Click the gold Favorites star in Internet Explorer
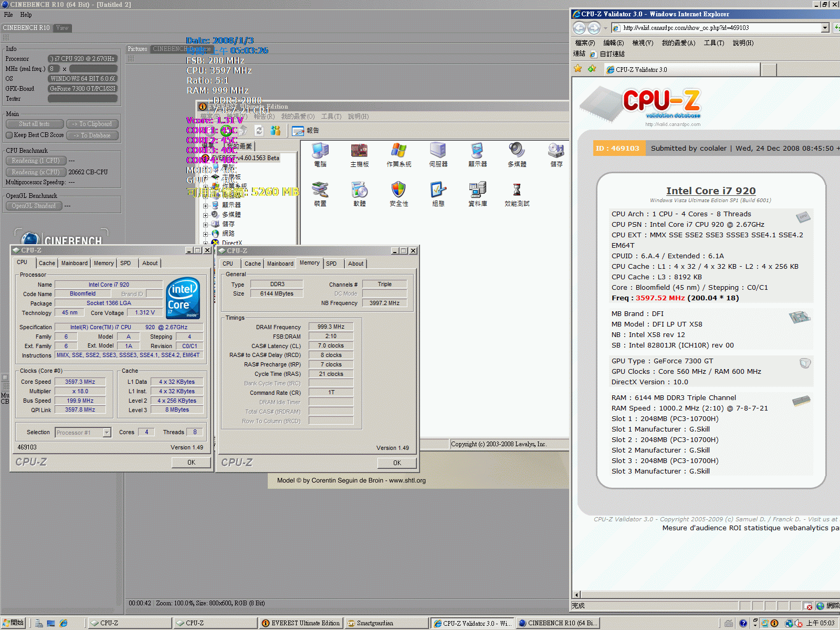 click(x=578, y=69)
